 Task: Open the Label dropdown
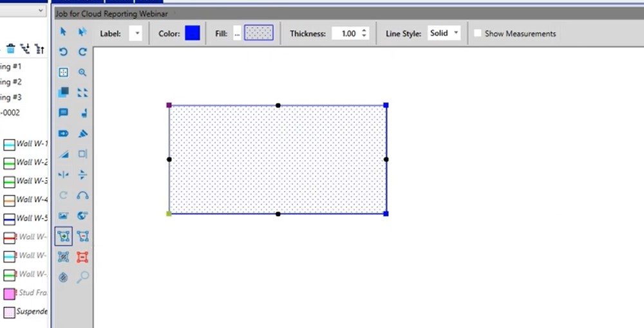[x=135, y=33]
